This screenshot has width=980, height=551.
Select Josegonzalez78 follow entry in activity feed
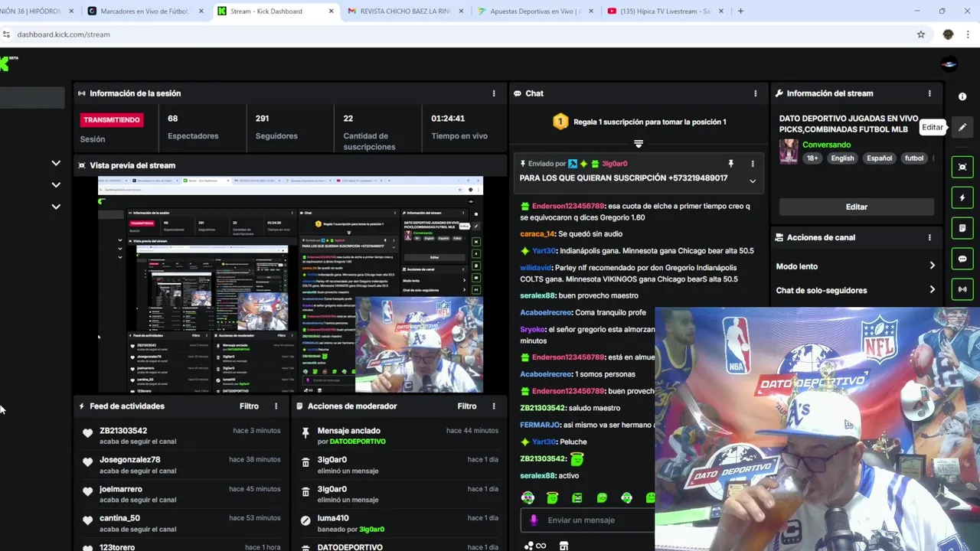click(182, 465)
